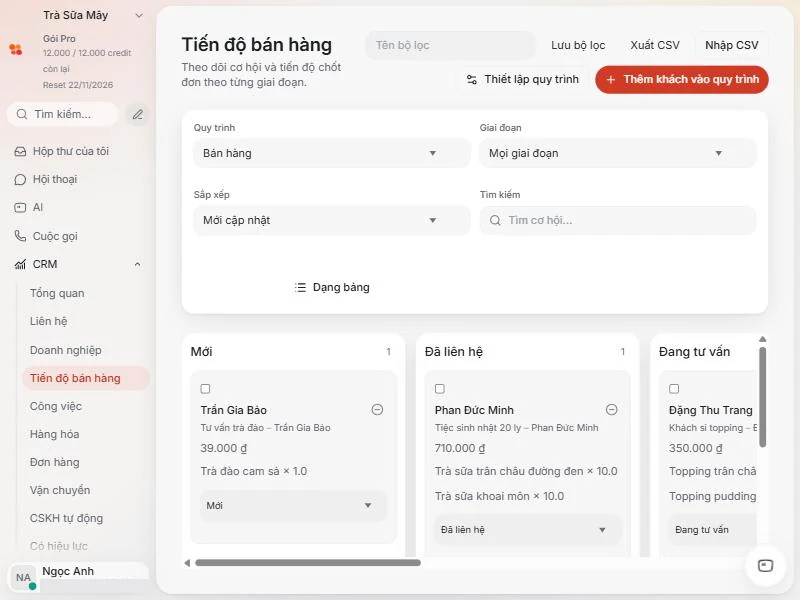Open CSKH tự động in CRM menu
Image resolution: width=800 pixels, height=600 pixels.
66,518
